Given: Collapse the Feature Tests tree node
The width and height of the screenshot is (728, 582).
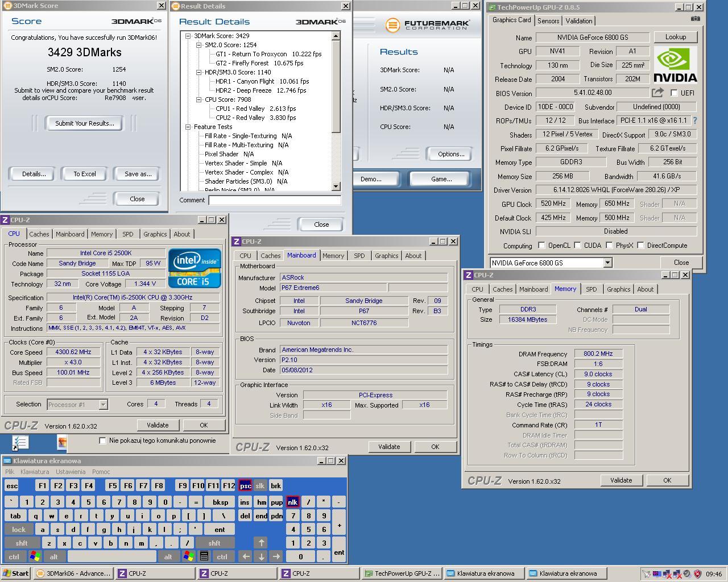Looking at the screenshot, I should (188, 127).
